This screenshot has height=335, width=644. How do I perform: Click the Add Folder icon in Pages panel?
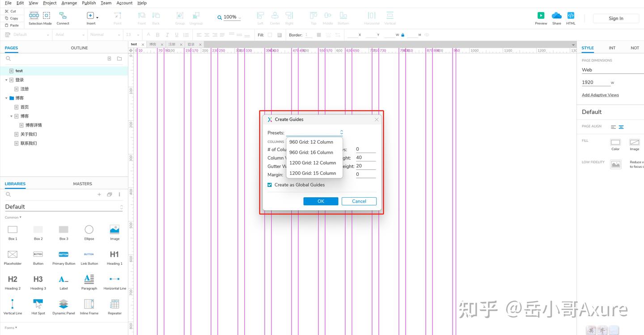(119, 59)
